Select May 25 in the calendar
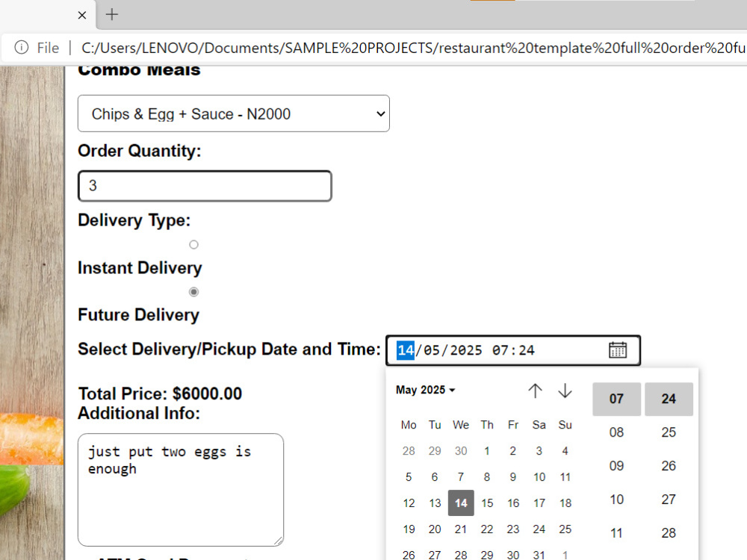This screenshot has height=560, width=747. 565,529
